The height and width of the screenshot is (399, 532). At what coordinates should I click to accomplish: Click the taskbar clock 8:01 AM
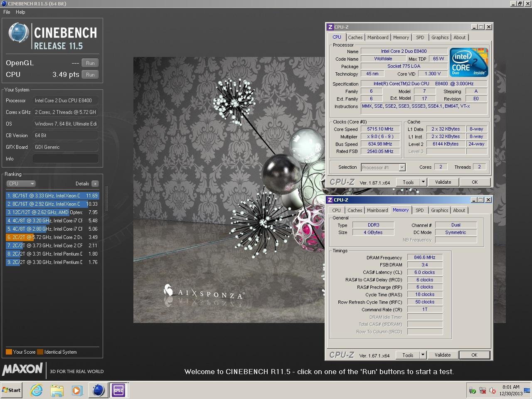click(511, 387)
